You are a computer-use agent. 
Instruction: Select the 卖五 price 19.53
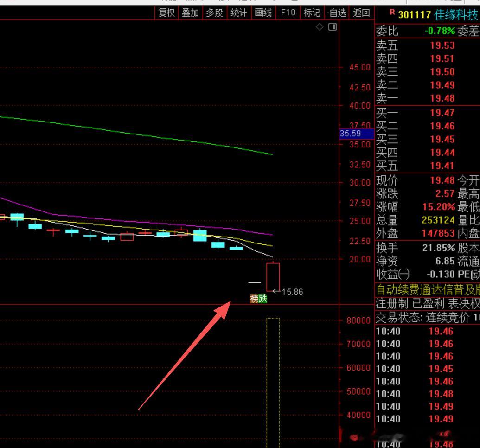(442, 45)
